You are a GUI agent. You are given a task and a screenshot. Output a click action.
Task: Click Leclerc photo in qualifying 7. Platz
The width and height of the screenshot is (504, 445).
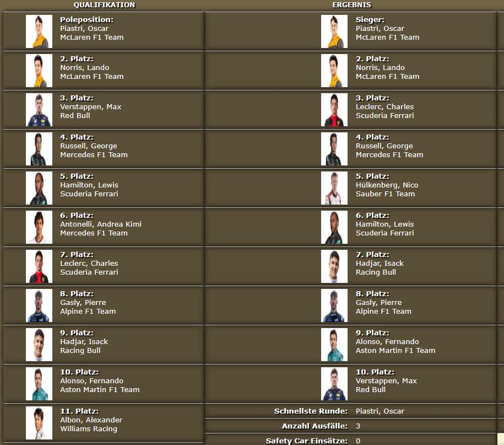tap(39, 266)
